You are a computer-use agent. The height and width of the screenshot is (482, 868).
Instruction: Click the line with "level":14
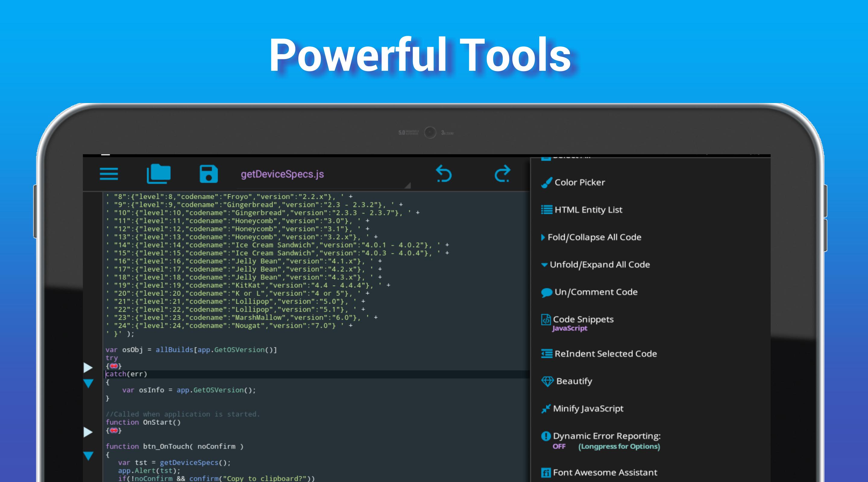(x=277, y=245)
